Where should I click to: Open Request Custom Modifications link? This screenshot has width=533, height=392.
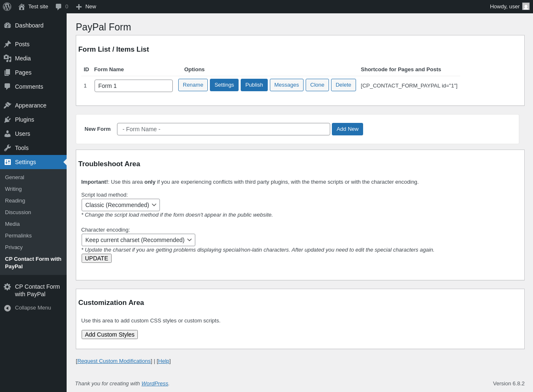pyautogui.click(x=114, y=361)
